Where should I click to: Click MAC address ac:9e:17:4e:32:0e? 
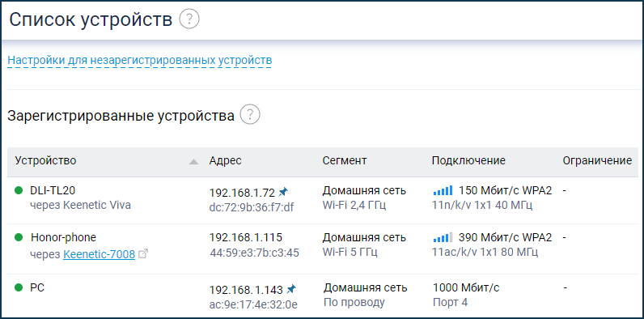tap(253, 304)
